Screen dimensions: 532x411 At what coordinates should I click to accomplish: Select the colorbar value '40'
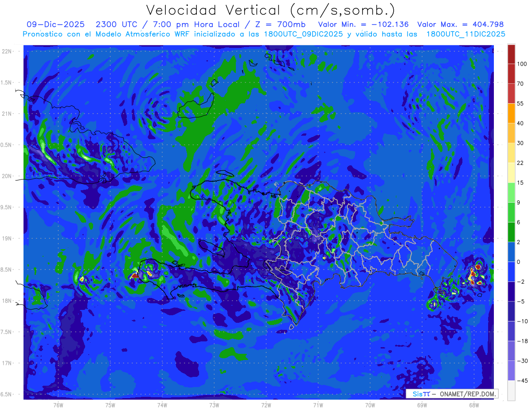pos(520,123)
